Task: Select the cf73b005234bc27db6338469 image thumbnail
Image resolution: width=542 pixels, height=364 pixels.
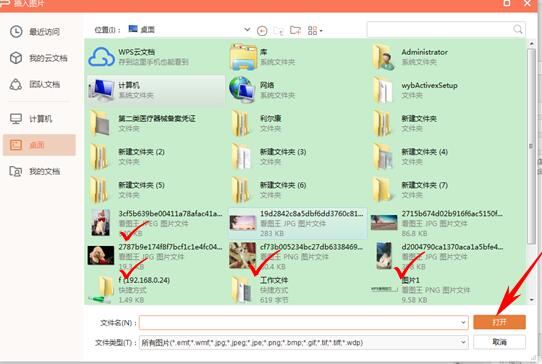Action: point(243,255)
